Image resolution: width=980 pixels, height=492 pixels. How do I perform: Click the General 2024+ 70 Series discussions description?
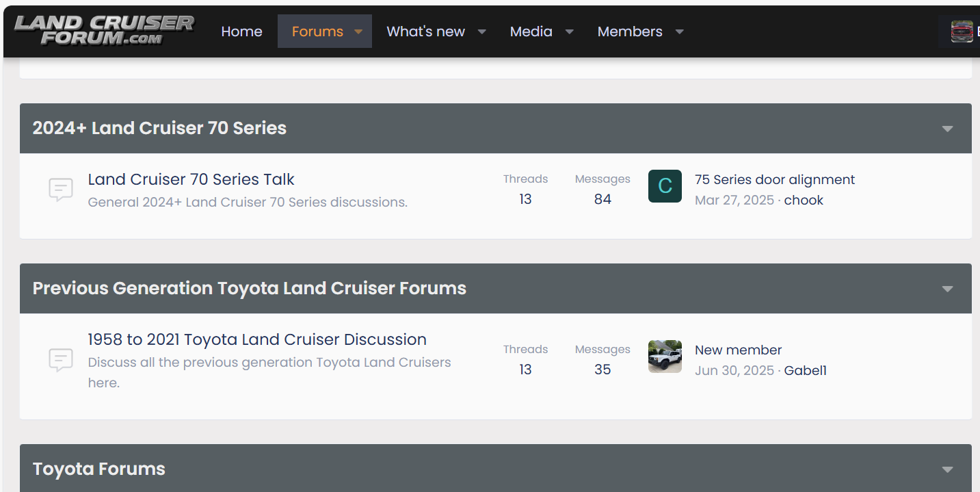[x=248, y=203]
